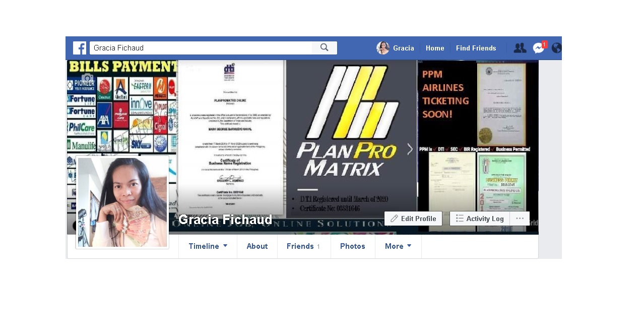The width and height of the screenshot is (644, 324).
Task: Open the friend requests icon
Action: click(520, 48)
